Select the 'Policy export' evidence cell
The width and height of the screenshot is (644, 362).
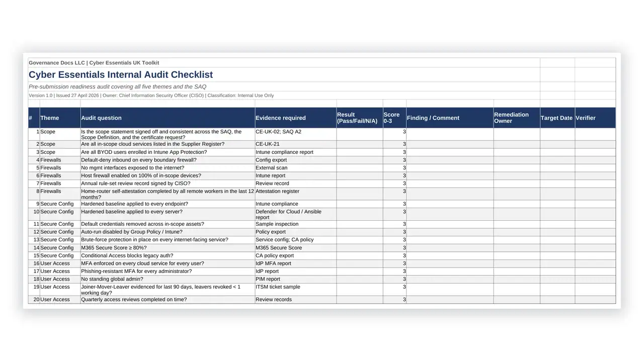pyautogui.click(x=296, y=232)
